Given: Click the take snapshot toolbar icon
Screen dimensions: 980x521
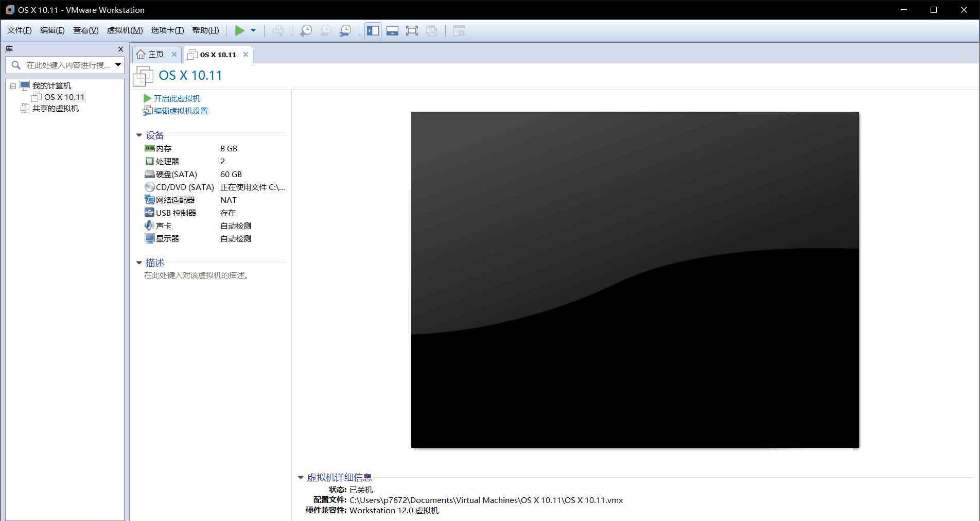Looking at the screenshot, I should 306,30.
